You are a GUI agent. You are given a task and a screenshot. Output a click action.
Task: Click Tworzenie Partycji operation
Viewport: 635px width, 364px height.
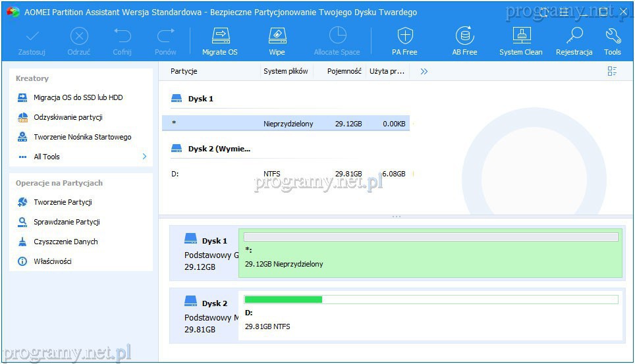63,202
